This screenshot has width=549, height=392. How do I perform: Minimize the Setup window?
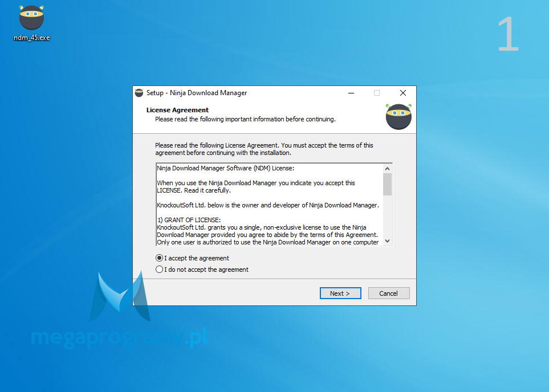[351, 93]
